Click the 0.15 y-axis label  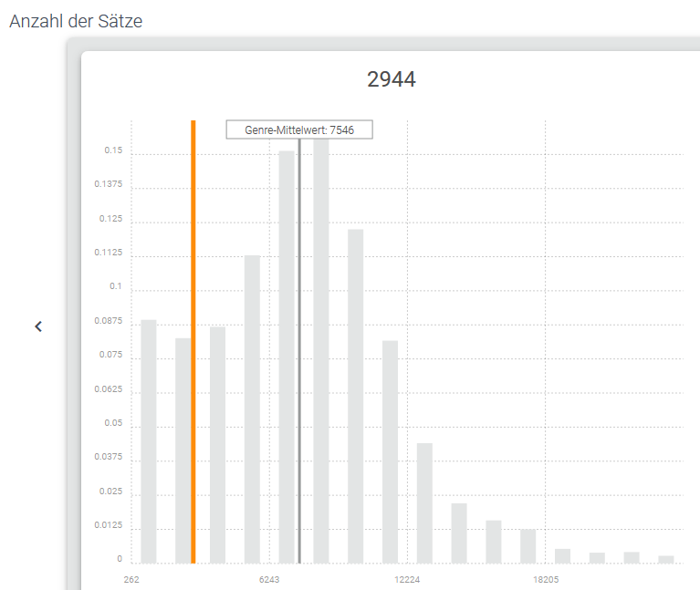click(x=112, y=150)
